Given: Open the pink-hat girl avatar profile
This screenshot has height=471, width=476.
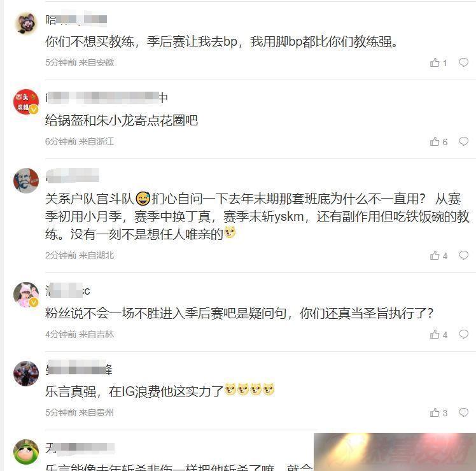Looking at the screenshot, I should coord(26,295).
